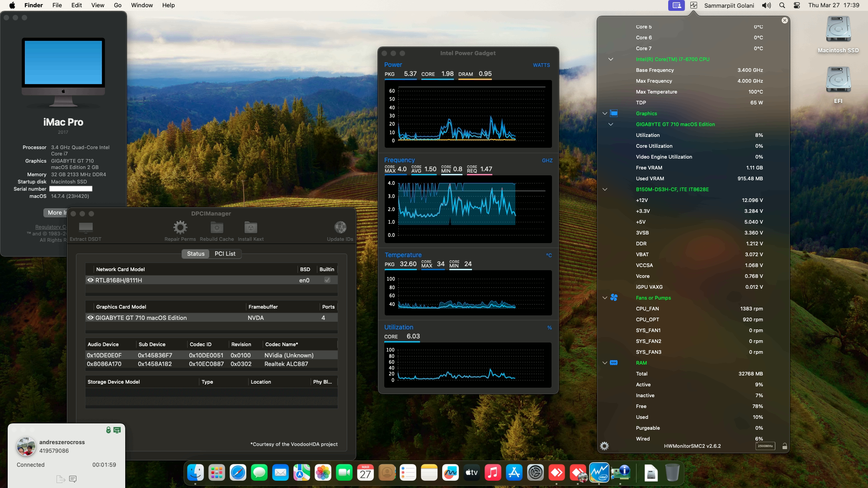Screen dimensions: 868x488
Task: Click the 2500MHz frequency control
Action: (x=765, y=446)
